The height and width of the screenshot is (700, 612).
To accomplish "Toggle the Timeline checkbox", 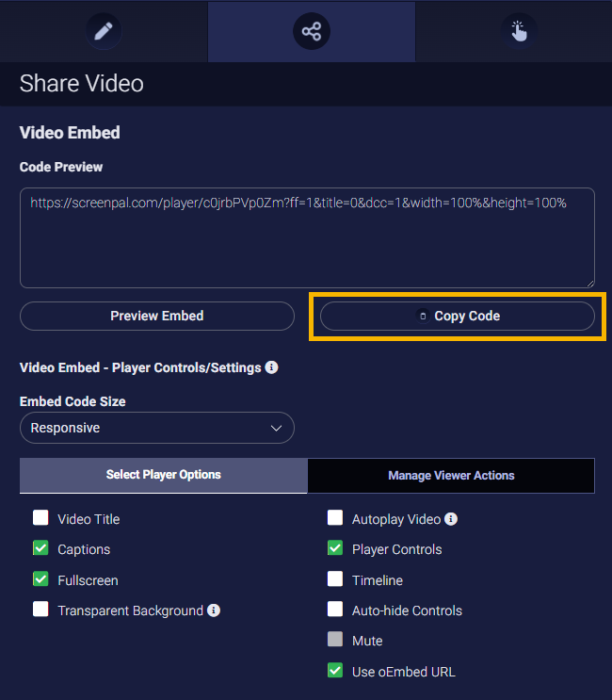I will pyautogui.click(x=335, y=579).
